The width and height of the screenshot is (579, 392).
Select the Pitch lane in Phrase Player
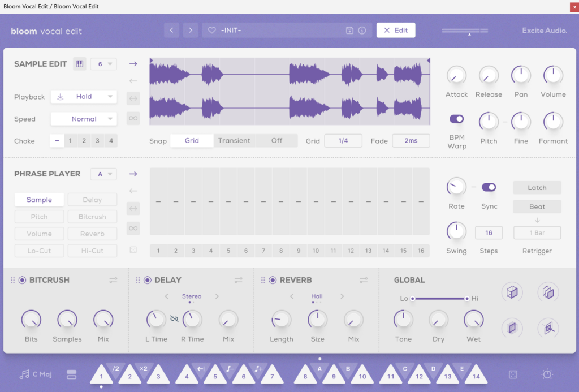click(39, 217)
